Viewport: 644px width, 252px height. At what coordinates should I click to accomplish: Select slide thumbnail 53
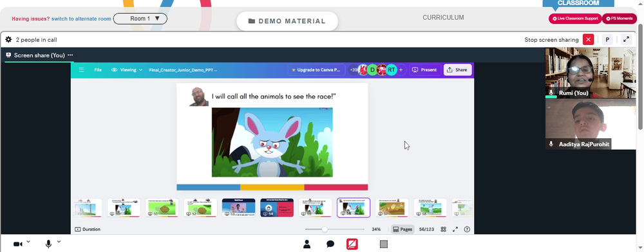[x=238, y=208]
